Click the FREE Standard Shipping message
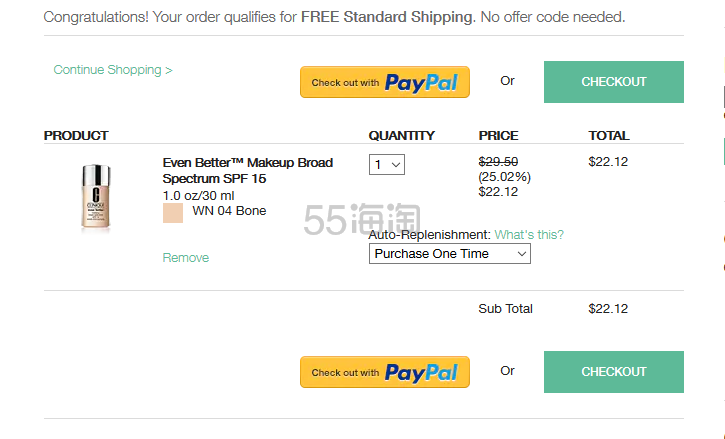The height and width of the screenshot is (439, 725). 388,17
